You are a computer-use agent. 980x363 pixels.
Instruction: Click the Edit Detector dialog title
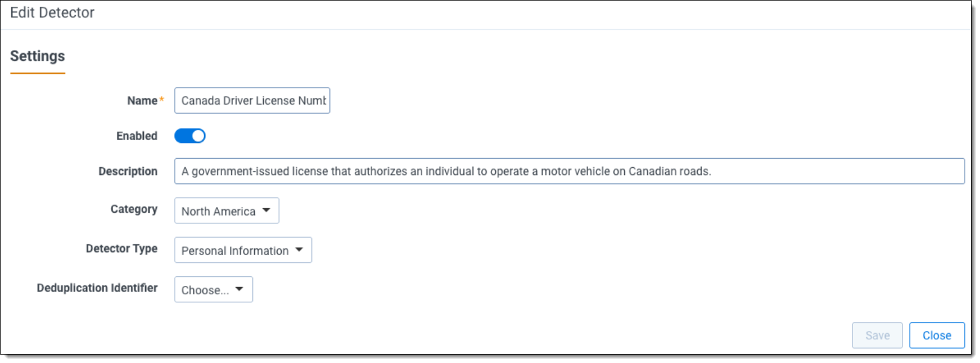coord(52,13)
